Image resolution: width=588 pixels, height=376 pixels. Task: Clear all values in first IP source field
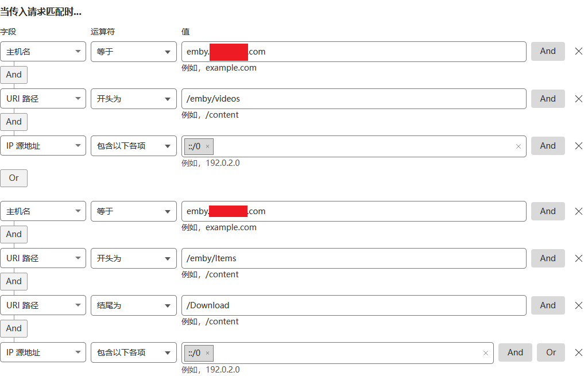point(518,146)
